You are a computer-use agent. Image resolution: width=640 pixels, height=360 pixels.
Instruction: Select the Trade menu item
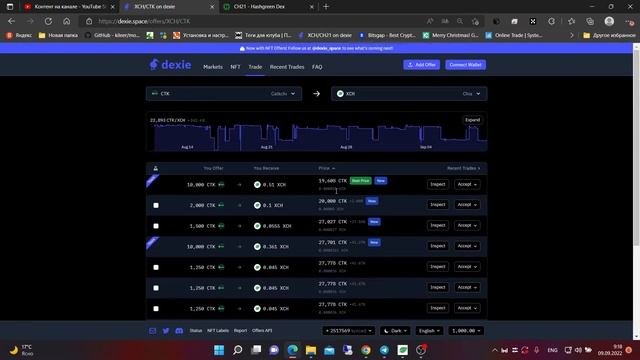pyautogui.click(x=255, y=67)
